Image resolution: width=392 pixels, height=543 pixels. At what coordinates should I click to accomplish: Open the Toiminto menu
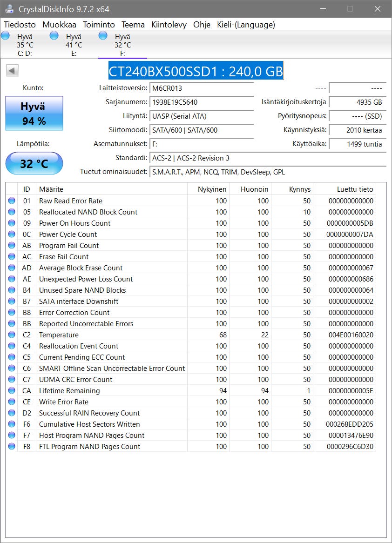click(99, 25)
